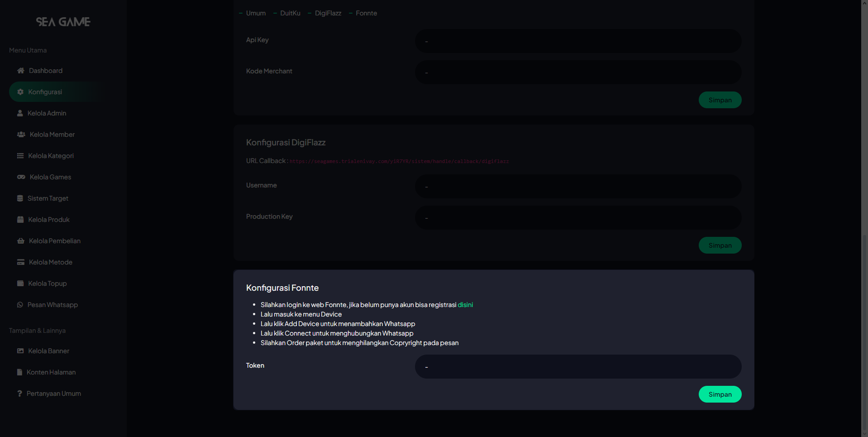The image size is (868, 437).
Task: Click the DigiFlazz callback URL
Action: point(399,161)
